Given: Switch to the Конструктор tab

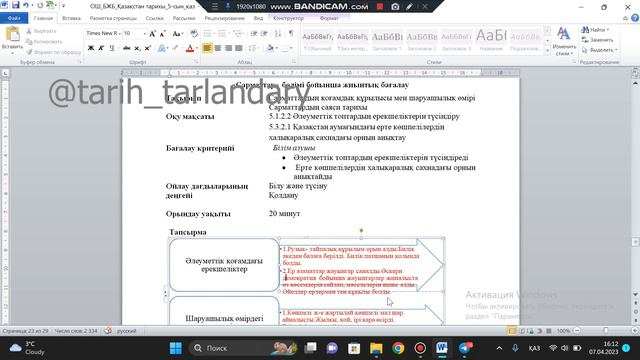Looking at the screenshot, I should pos(288,18).
